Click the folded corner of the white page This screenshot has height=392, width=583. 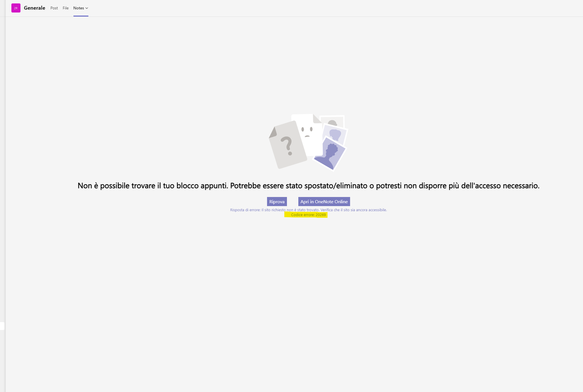point(317,119)
